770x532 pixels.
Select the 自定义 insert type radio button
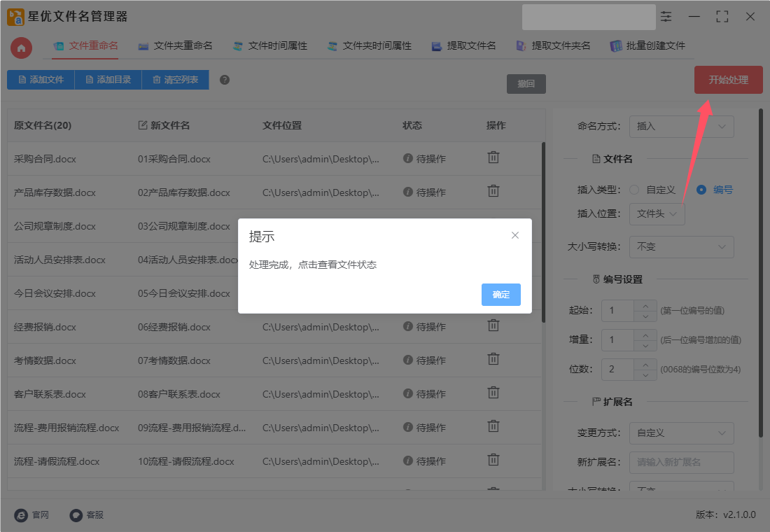(634, 190)
